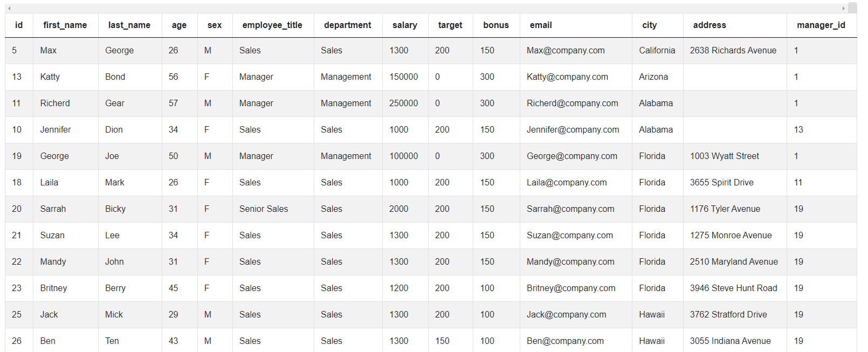The width and height of the screenshot is (868, 352).
Task: Select the employee_title column header
Action: point(272,25)
